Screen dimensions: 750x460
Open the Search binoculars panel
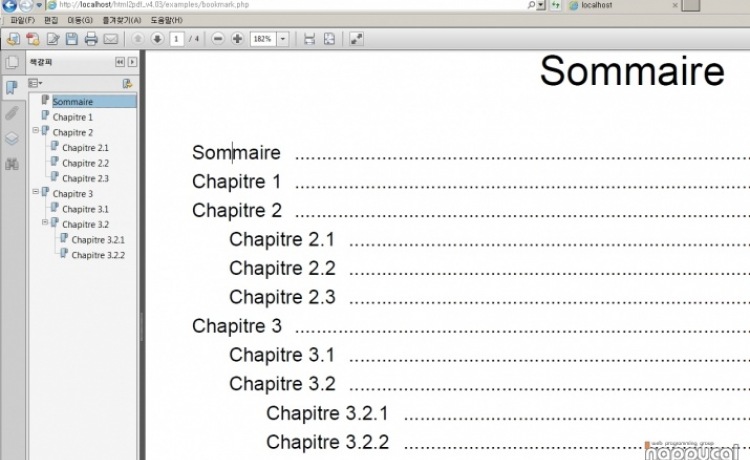(12, 163)
